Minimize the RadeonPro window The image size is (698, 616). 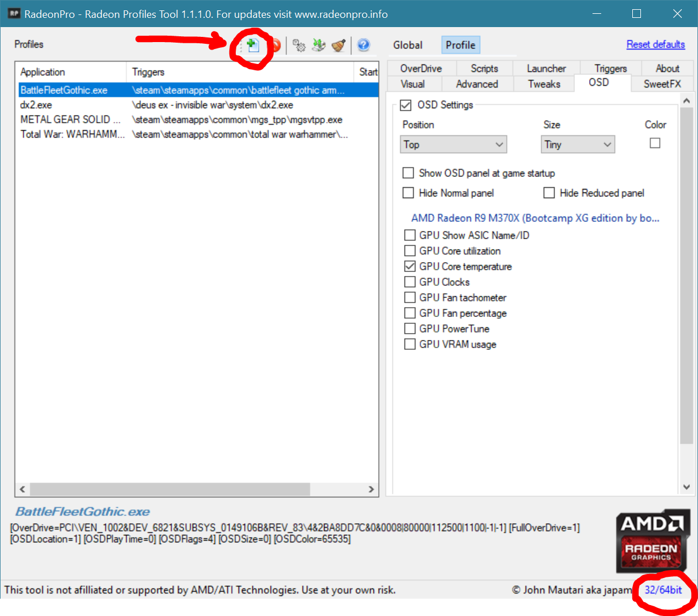pos(596,13)
